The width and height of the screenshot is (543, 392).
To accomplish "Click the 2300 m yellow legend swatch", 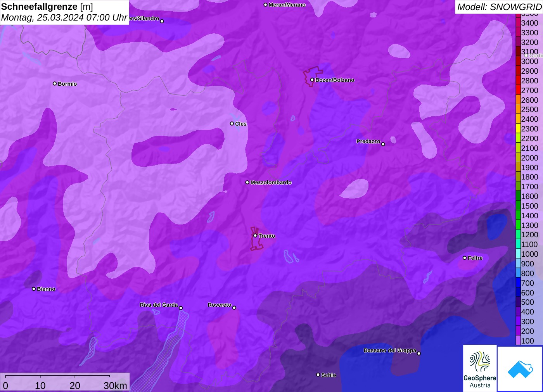I will (x=518, y=129).
